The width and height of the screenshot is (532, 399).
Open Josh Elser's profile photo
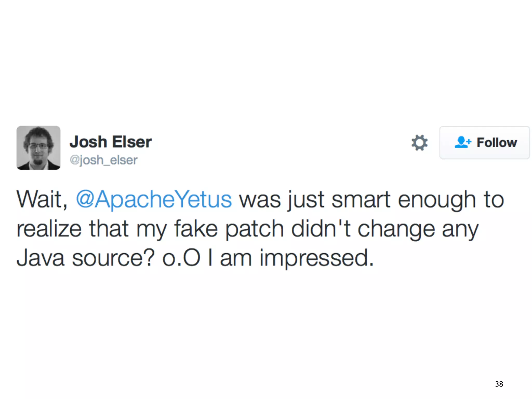(38, 148)
